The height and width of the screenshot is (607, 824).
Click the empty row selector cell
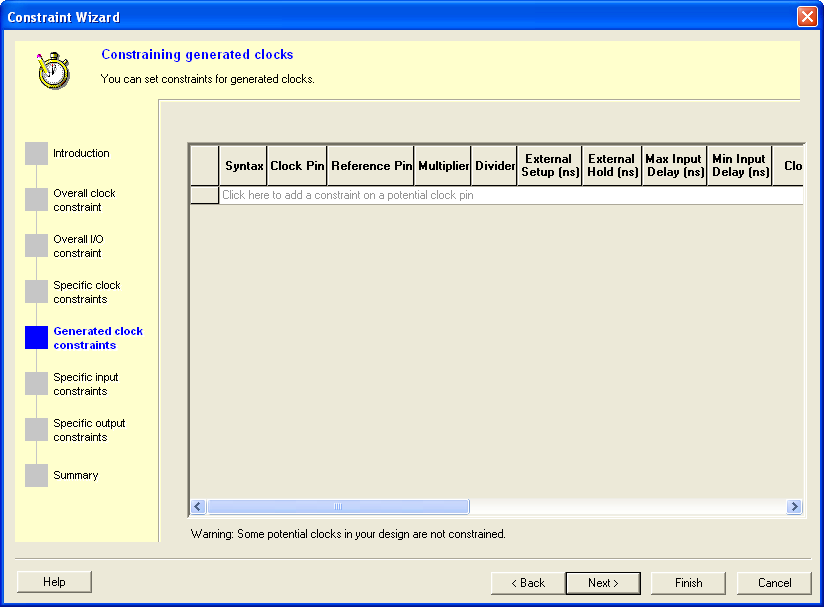(204, 195)
